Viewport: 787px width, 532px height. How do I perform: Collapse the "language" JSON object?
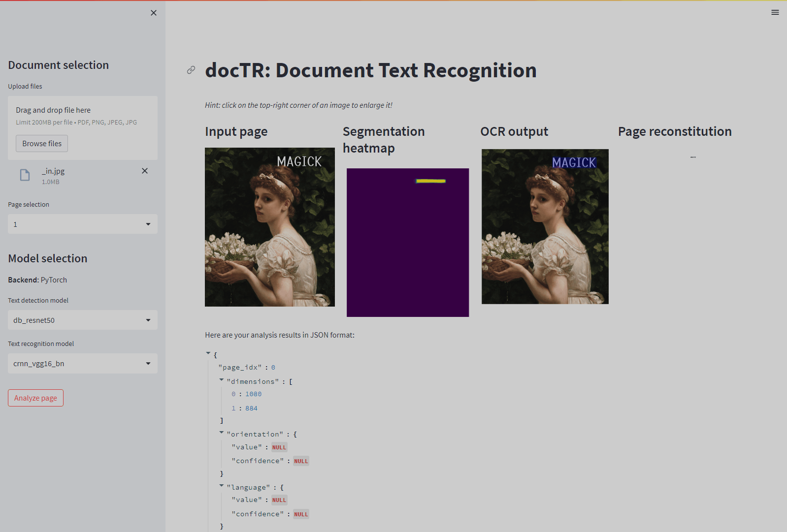pyautogui.click(x=222, y=486)
